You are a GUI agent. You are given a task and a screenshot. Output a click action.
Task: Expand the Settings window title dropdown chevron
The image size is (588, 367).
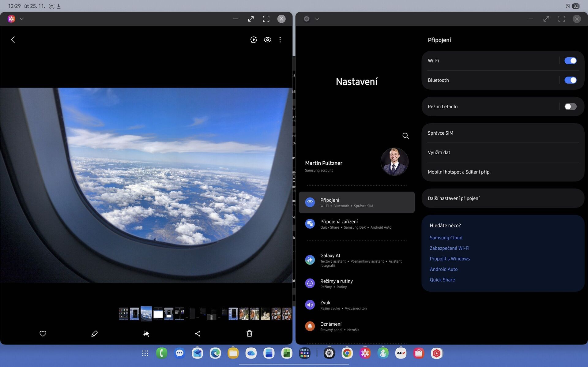(x=317, y=19)
